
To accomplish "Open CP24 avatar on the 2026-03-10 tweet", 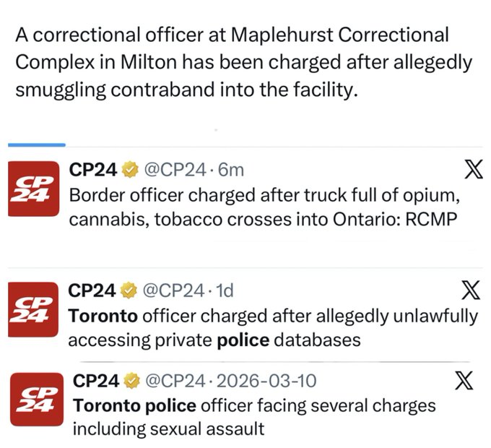I will [37, 399].
